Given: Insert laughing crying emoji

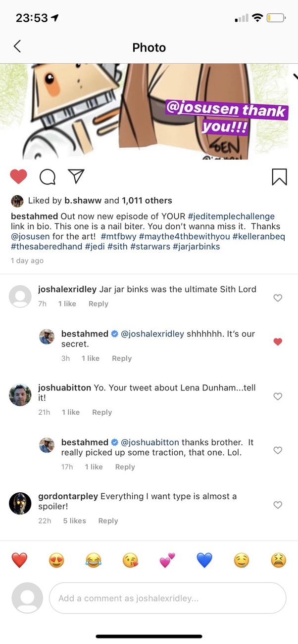Looking at the screenshot, I should tap(93, 560).
